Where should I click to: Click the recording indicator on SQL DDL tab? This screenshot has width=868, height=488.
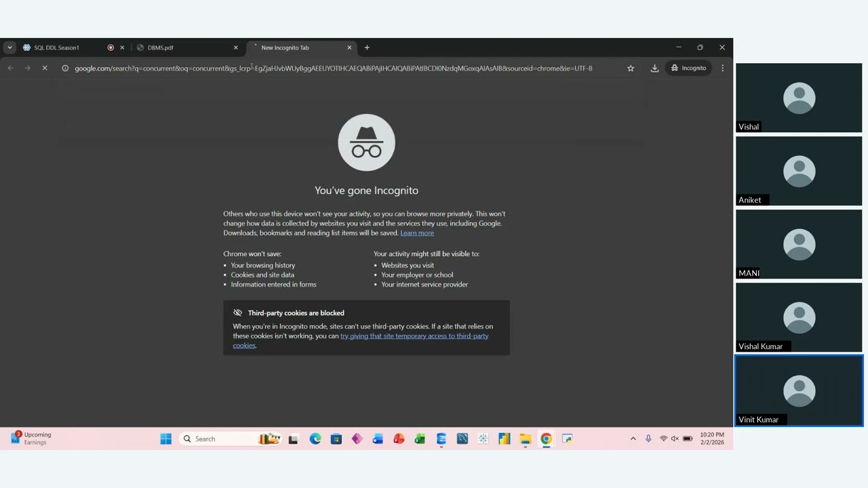(111, 47)
